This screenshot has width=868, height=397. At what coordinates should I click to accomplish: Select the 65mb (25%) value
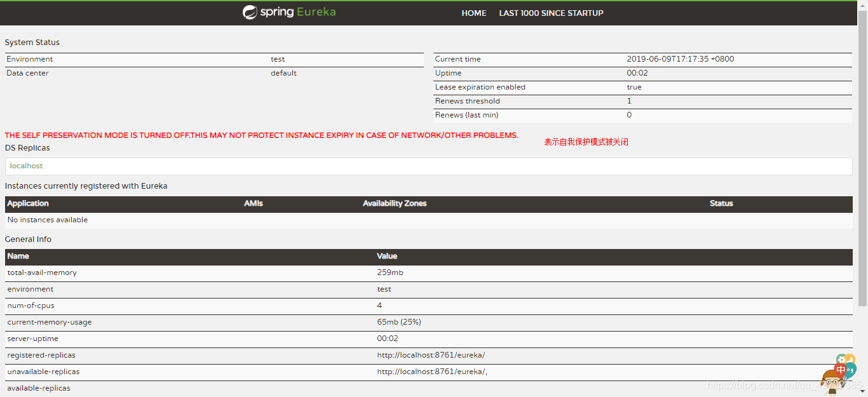pyautogui.click(x=399, y=322)
